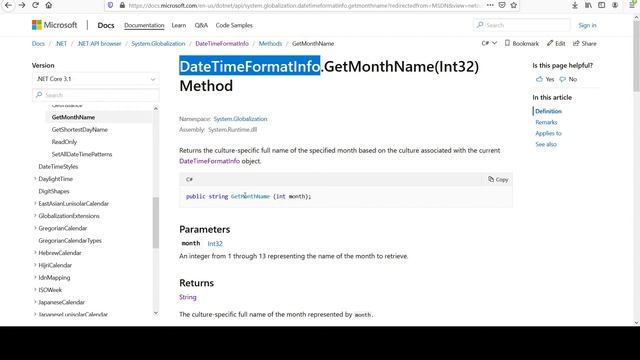Open Firefox account icon

pyautogui.click(x=615, y=5)
